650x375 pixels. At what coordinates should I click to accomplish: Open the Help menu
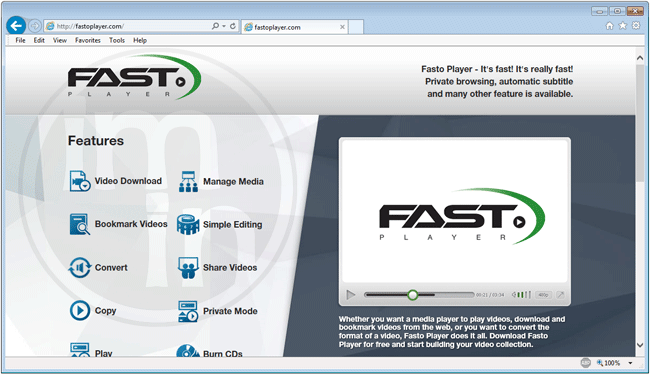click(x=140, y=40)
